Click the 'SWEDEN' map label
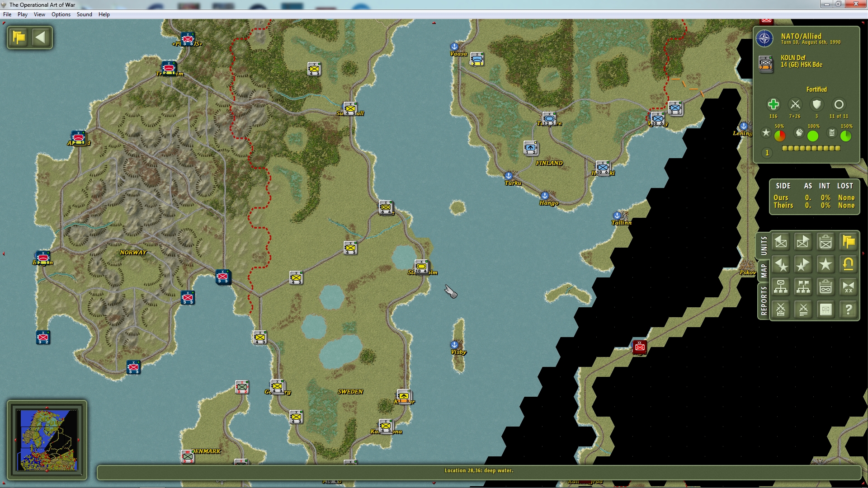Screen dimensions: 868x488 (x=350, y=392)
